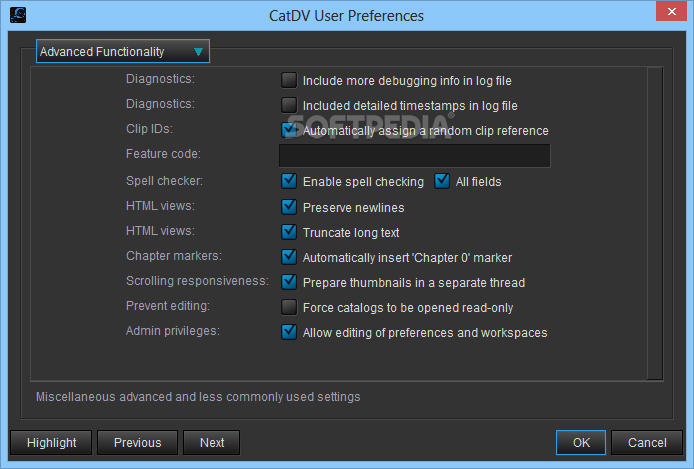Click the 'Prevent editing:' label

[168, 306]
